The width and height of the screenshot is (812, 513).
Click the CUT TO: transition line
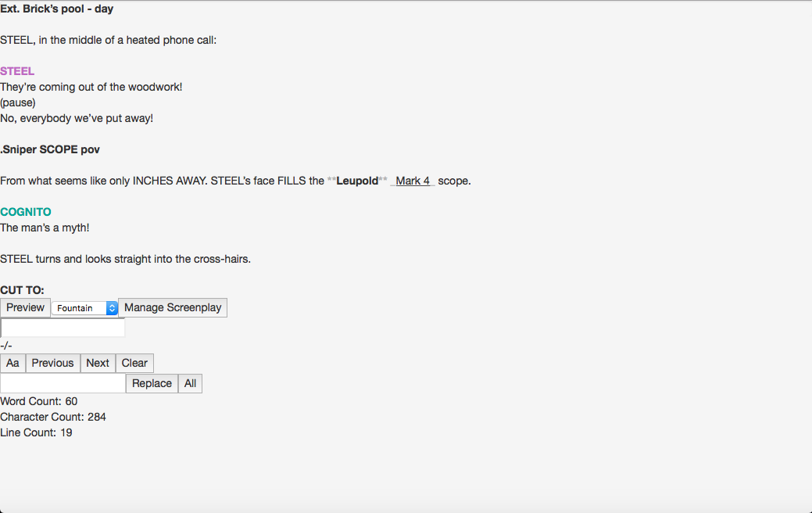pos(22,290)
